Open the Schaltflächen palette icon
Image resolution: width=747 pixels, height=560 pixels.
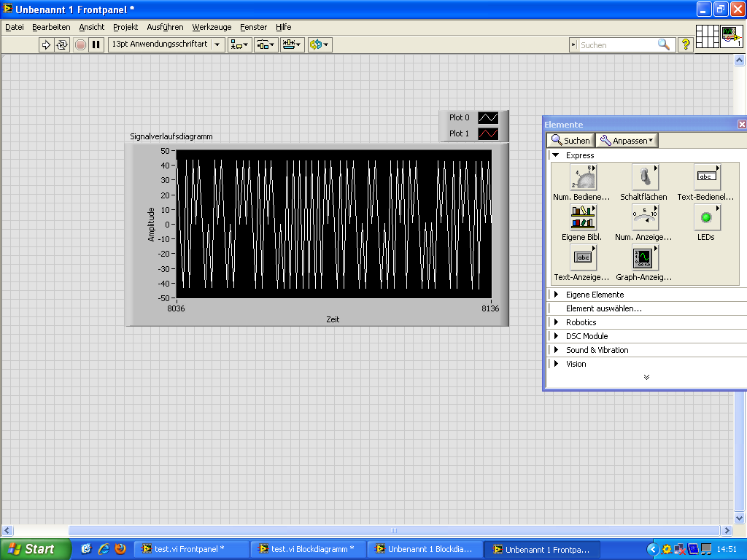pos(645,176)
